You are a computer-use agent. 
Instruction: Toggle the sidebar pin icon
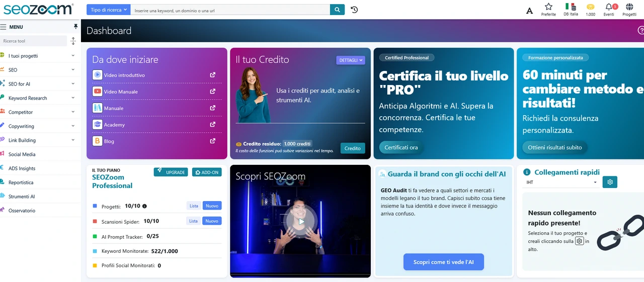point(76,26)
